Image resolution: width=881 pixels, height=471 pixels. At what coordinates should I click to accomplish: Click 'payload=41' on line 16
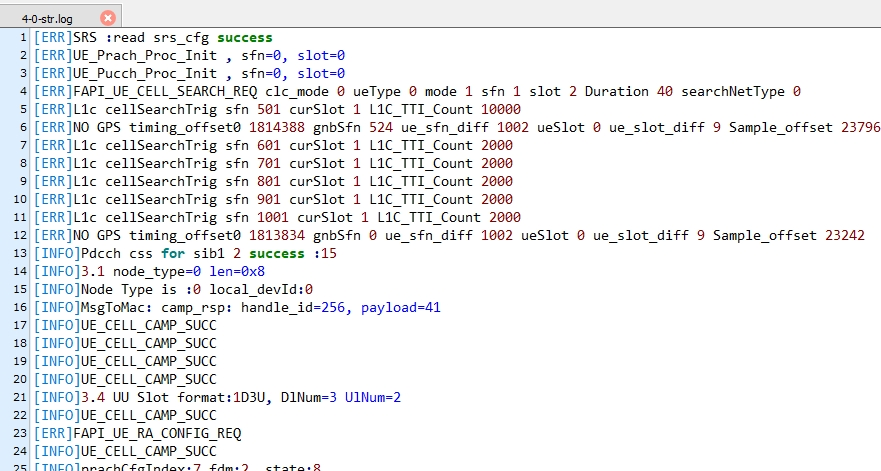point(401,307)
